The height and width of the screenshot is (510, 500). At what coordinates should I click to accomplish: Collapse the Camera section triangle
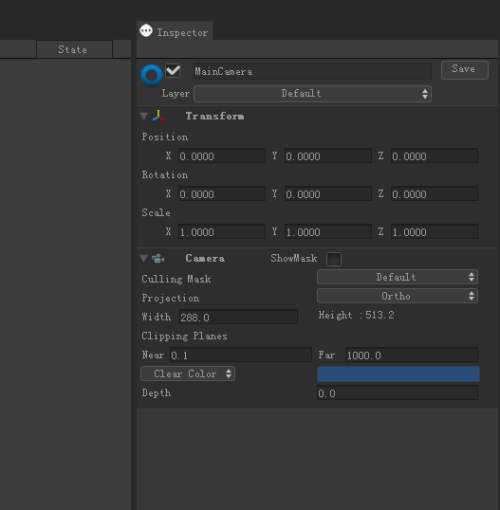click(144, 259)
